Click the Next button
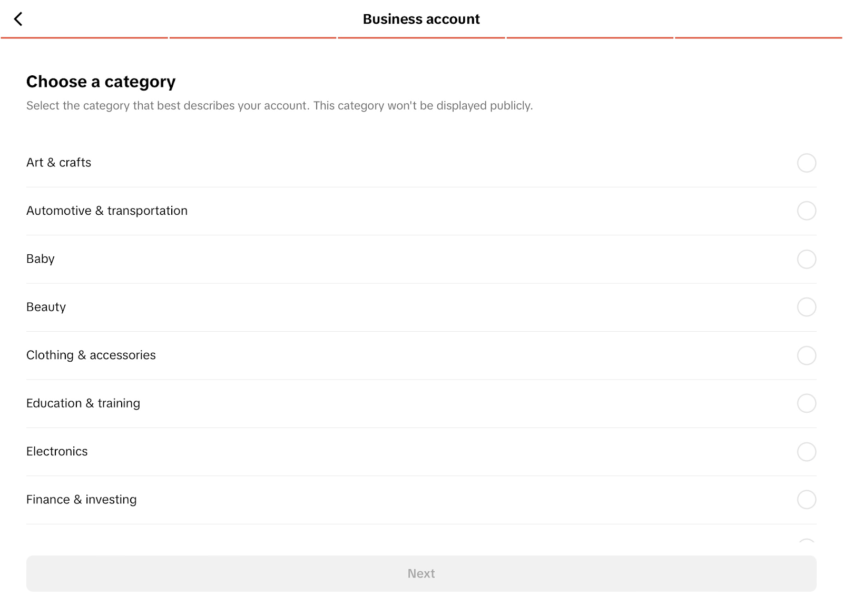 click(421, 573)
